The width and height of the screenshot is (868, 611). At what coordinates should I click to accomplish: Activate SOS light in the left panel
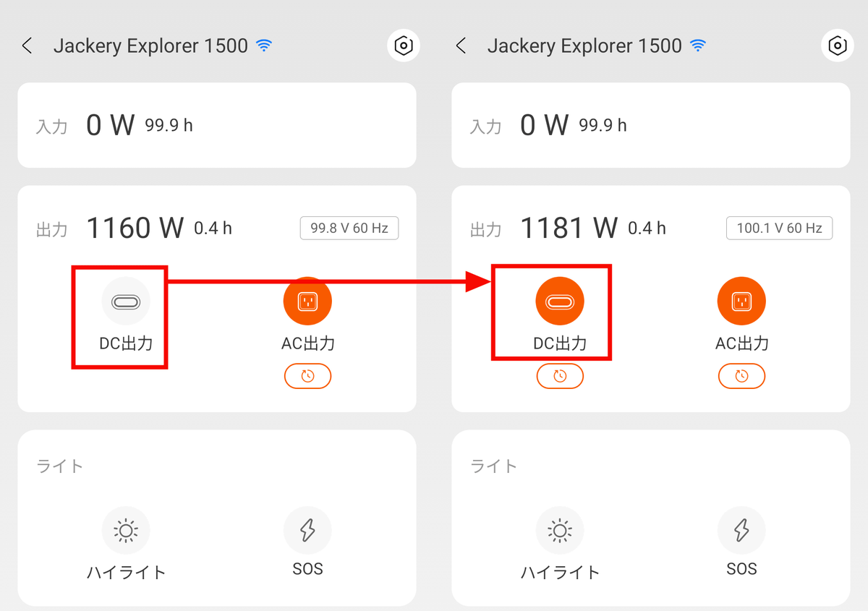point(307,531)
